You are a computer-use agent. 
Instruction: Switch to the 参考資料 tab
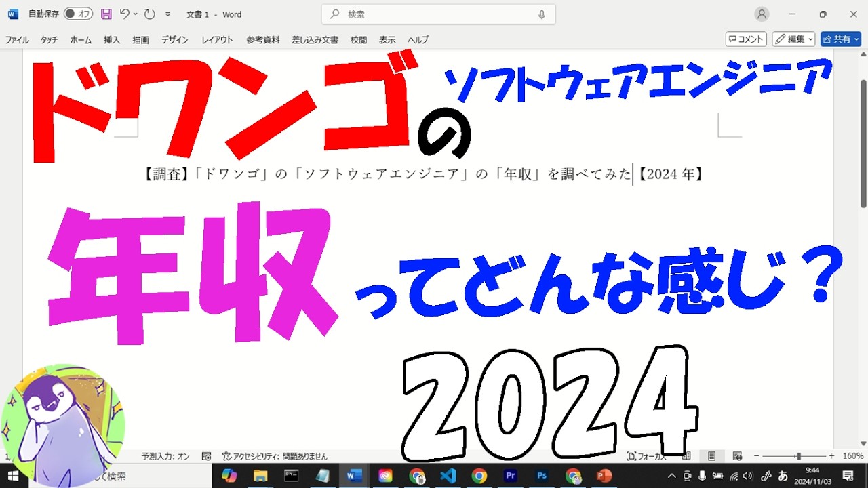click(x=263, y=40)
